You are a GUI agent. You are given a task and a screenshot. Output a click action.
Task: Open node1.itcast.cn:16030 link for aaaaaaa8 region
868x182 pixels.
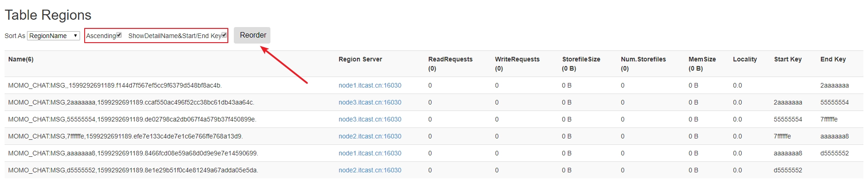tap(370, 153)
